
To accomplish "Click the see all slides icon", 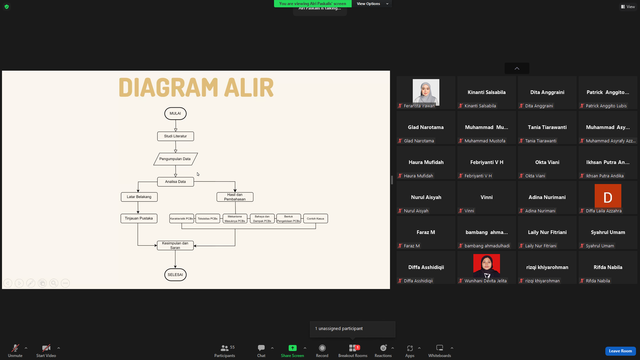I will [x=42, y=283].
